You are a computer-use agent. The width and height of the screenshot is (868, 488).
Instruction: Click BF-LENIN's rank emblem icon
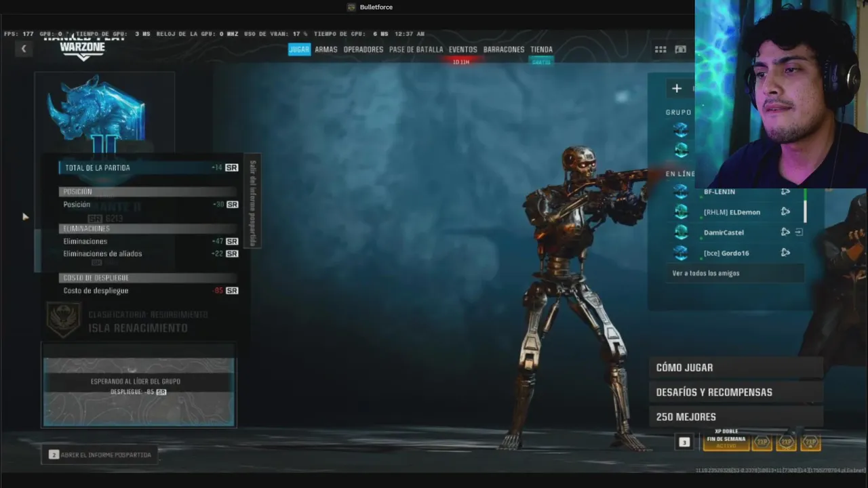point(681,192)
